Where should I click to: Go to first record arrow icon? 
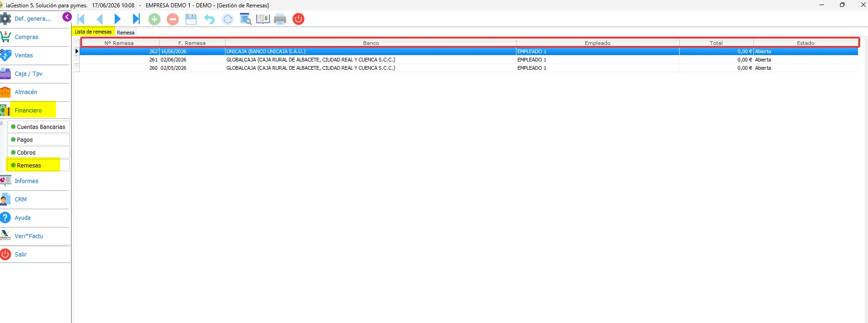[x=81, y=19]
